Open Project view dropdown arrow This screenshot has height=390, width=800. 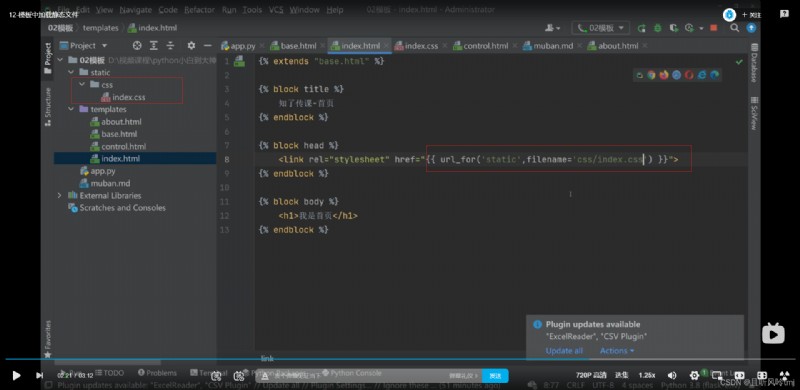105,45
